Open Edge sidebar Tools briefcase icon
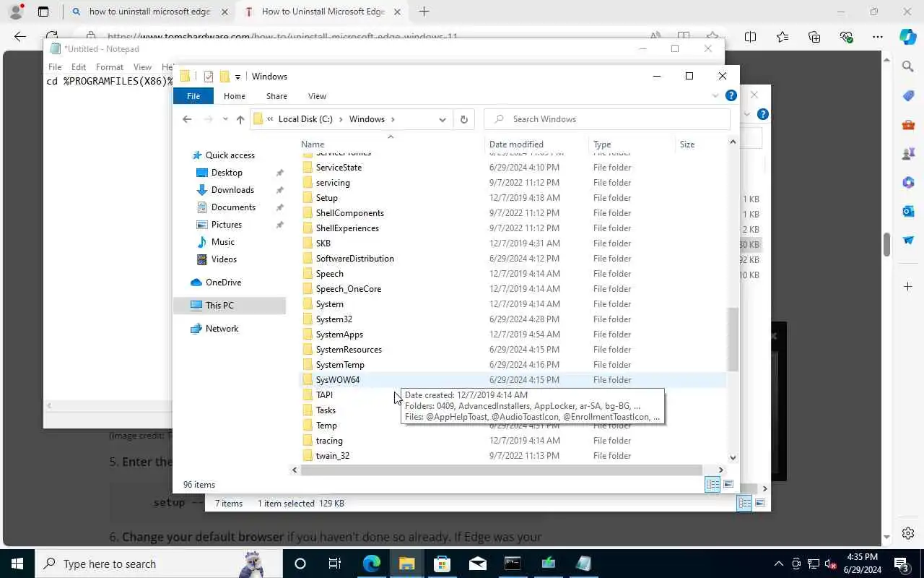 click(x=908, y=124)
